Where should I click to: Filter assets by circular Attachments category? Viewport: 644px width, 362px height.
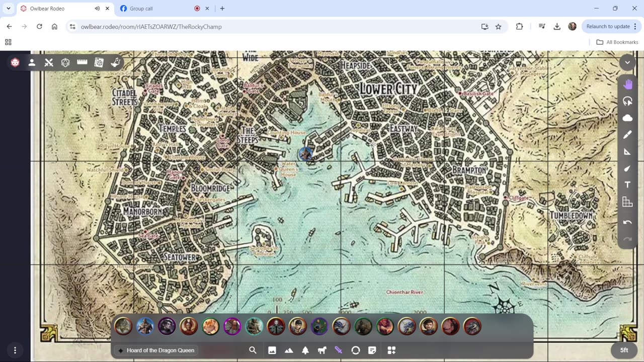(356, 350)
